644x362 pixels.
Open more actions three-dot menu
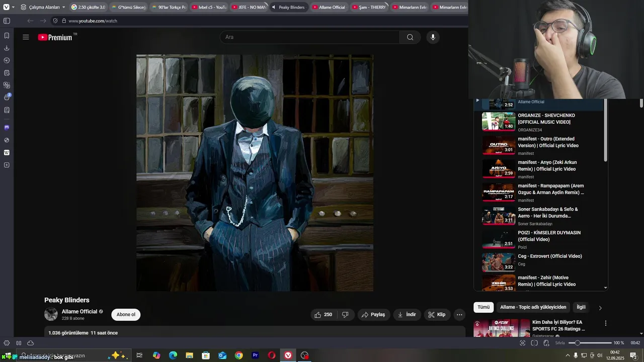pos(459,315)
